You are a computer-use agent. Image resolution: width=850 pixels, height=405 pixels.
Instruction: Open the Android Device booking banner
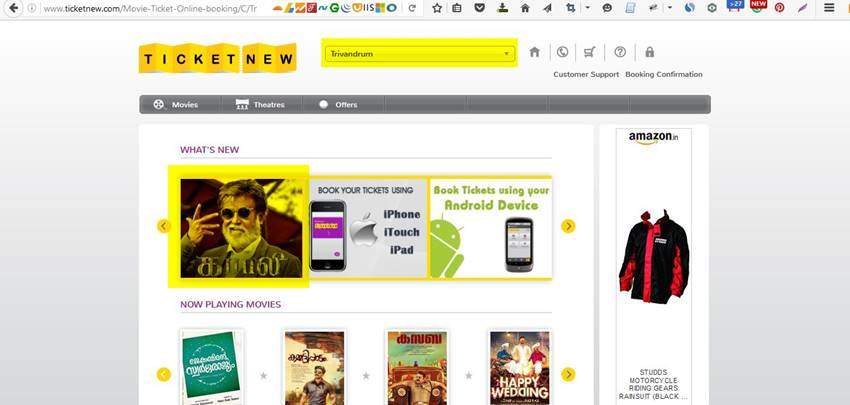[x=491, y=228]
